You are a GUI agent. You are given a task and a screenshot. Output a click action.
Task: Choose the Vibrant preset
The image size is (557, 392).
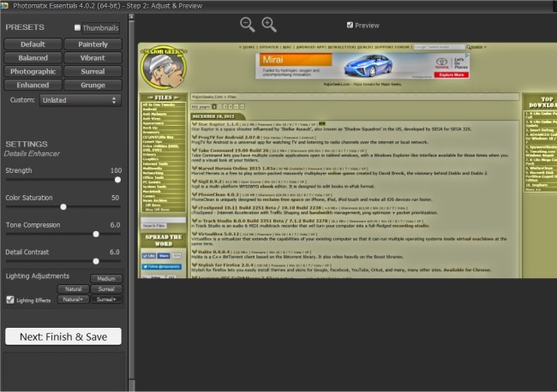coord(93,58)
